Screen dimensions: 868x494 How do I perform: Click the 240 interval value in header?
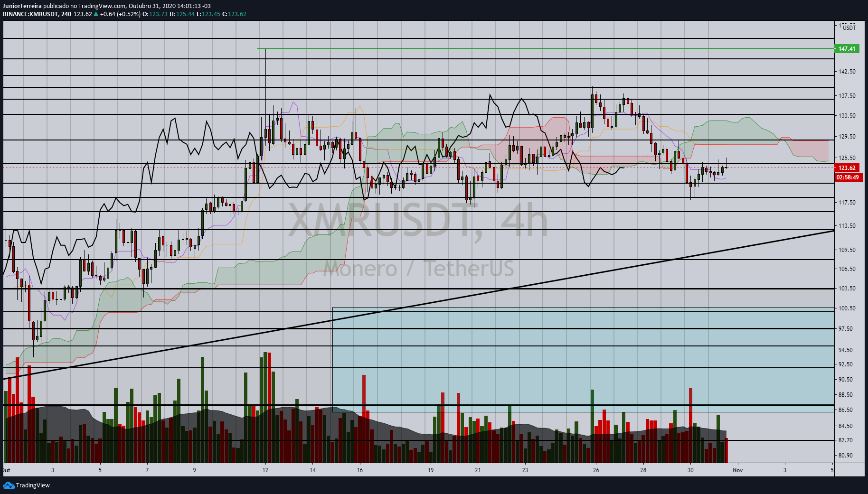coord(66,14)
